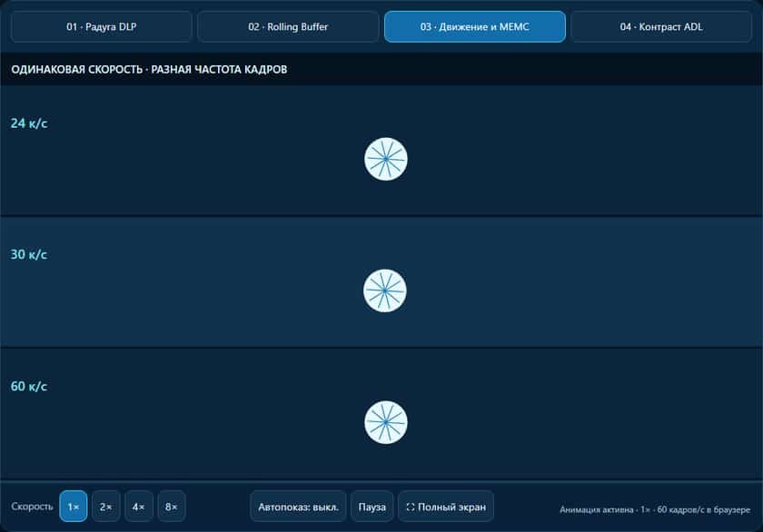763x532 pixels.
Task: Click the 24 к/с label
Action: pos(29,123)
